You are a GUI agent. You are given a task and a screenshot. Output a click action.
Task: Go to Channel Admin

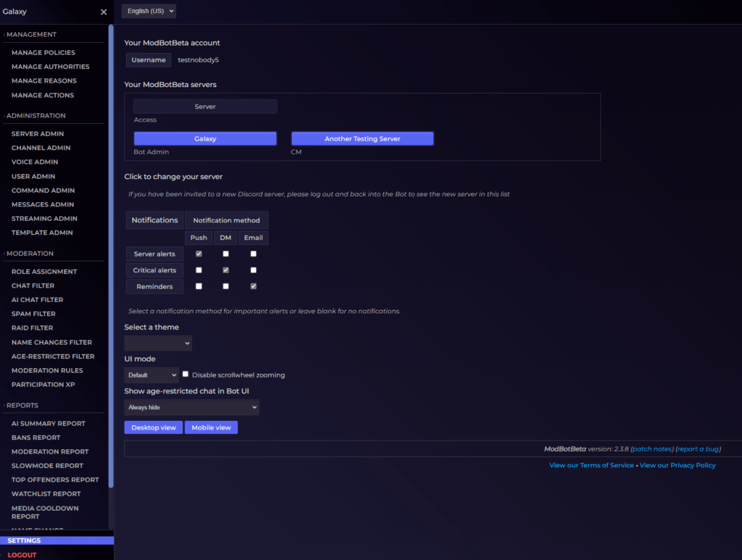pos(41,148)
